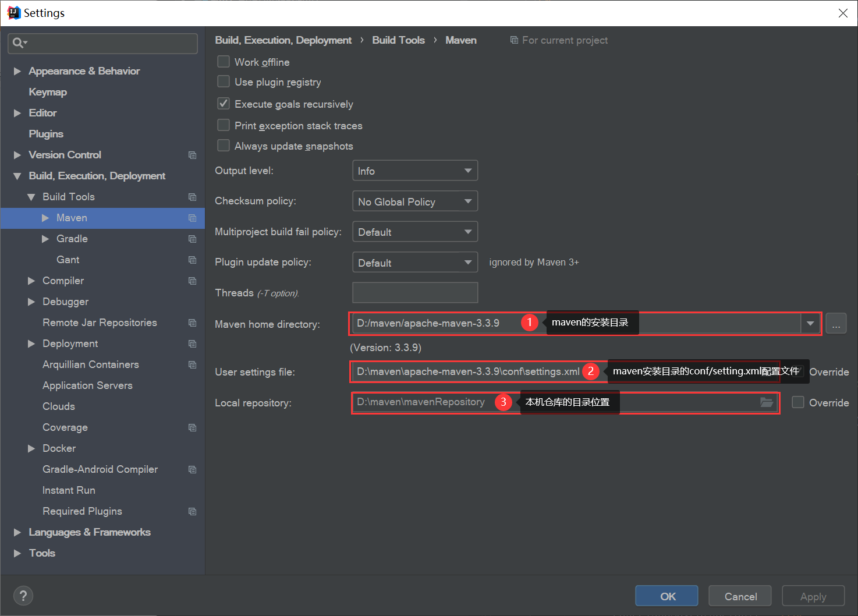Toggle Override for User settings file
This screenshot has width=858, height=616.
[798, 371]
